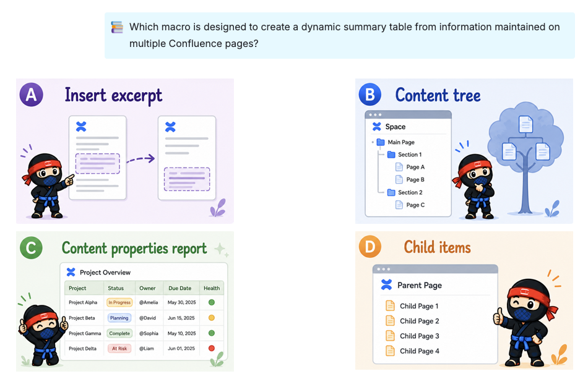588x392 pixels.
Task: Click the 'Health' column header
Action: (212, 288)
